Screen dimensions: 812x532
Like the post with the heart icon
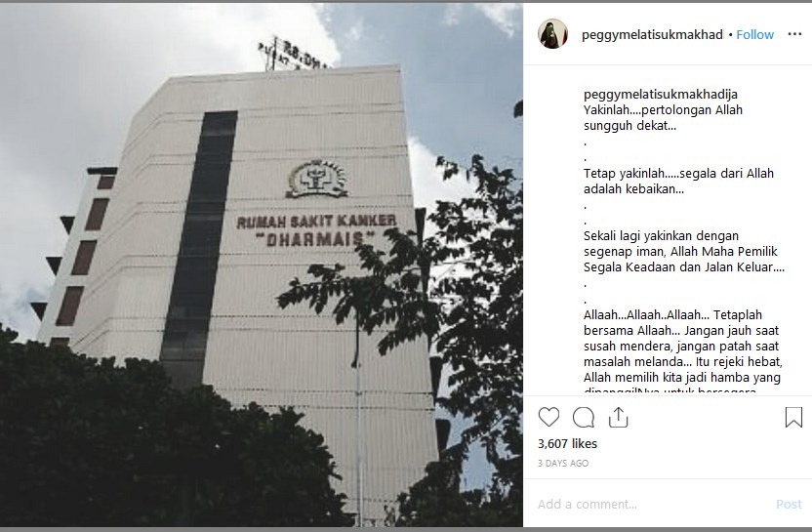pyautogui.click(x=548, y=417)
